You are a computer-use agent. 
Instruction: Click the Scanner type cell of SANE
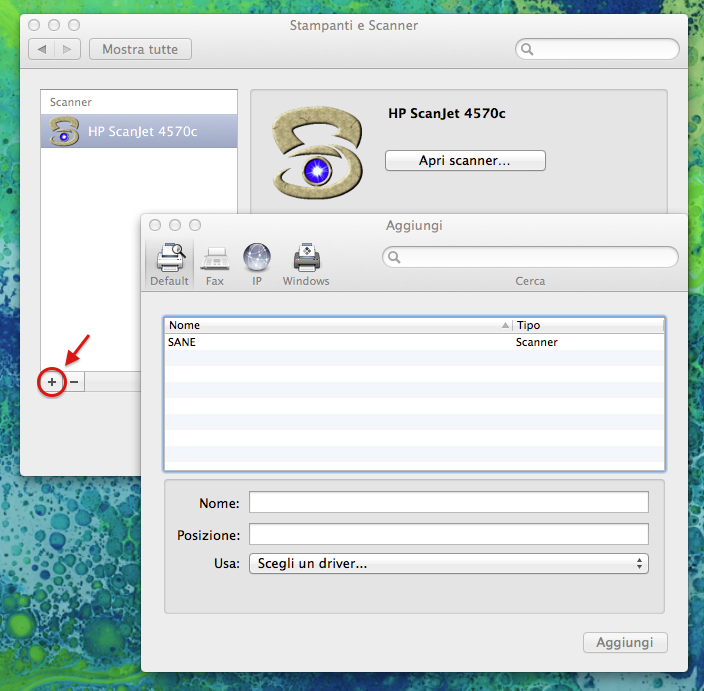[x=537, y=342]
